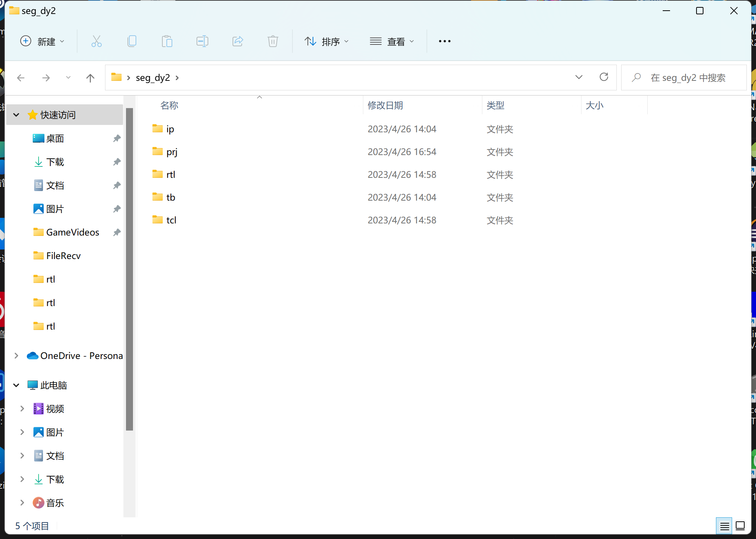
Task: Unpin 桌面 using its pin icon
Action: [117, 139]
